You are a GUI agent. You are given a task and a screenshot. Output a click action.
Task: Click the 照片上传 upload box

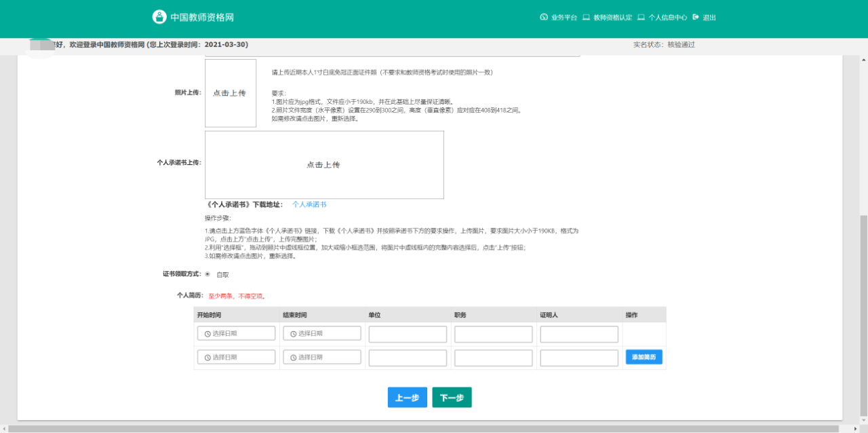231,93
